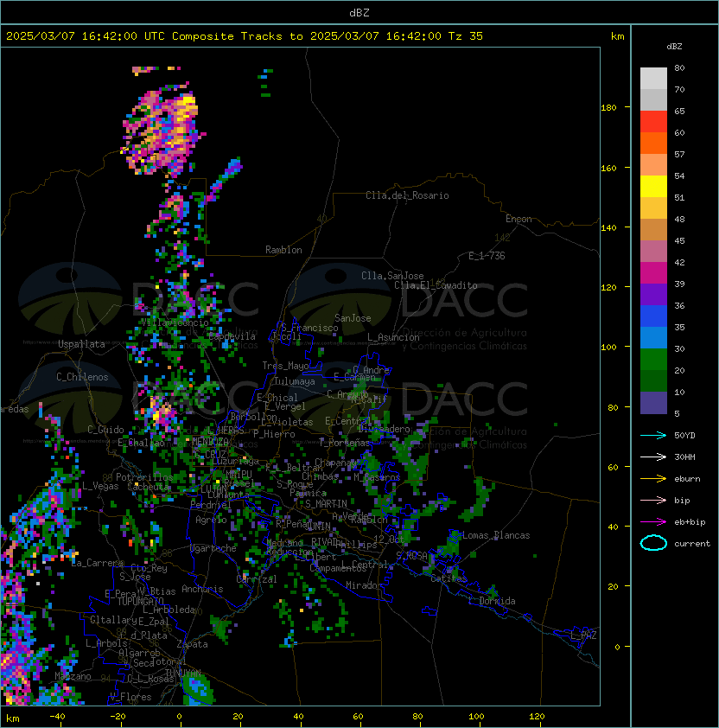The image size is (719, 728).
Task: Click the cyan 50YD arrow in legend
Action: [653, 435]
